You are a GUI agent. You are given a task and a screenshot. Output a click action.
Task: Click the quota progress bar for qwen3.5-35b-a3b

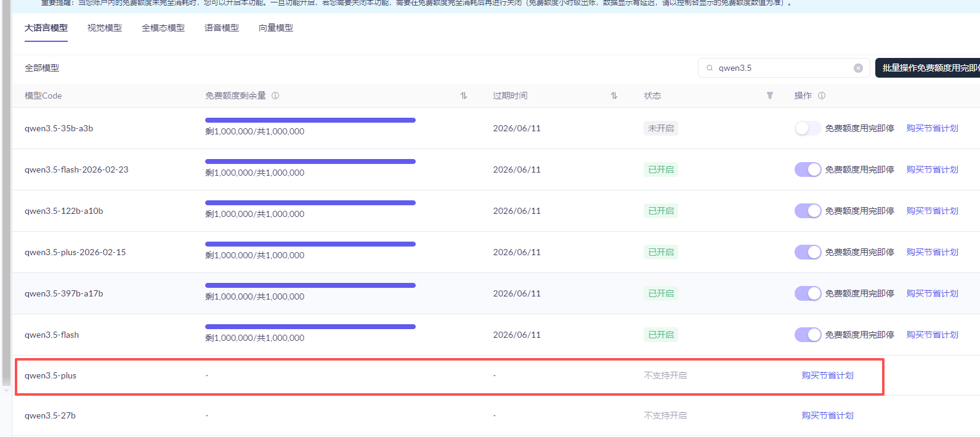(310, 120)
